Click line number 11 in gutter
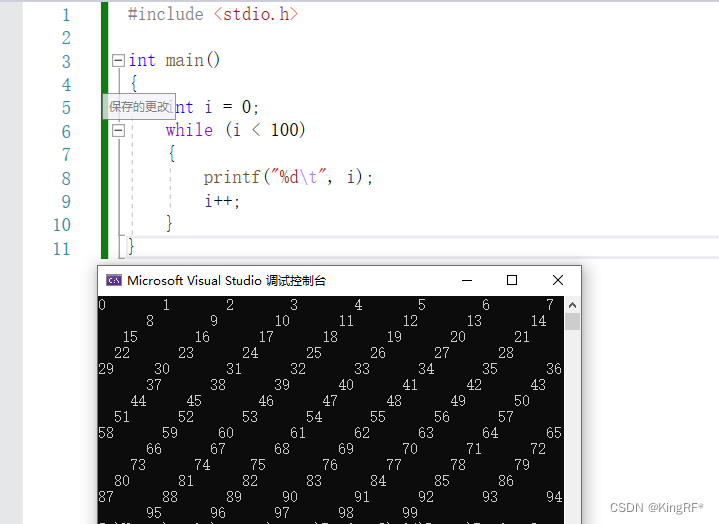Image resolution: width=719 pixels, height=524 pixels. coord(61,249)
